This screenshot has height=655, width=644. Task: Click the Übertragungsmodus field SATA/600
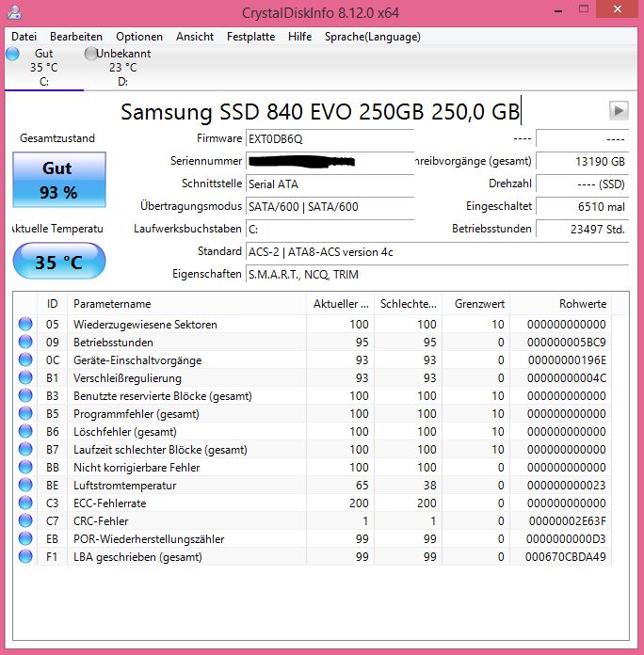click(x=330, y=206)
